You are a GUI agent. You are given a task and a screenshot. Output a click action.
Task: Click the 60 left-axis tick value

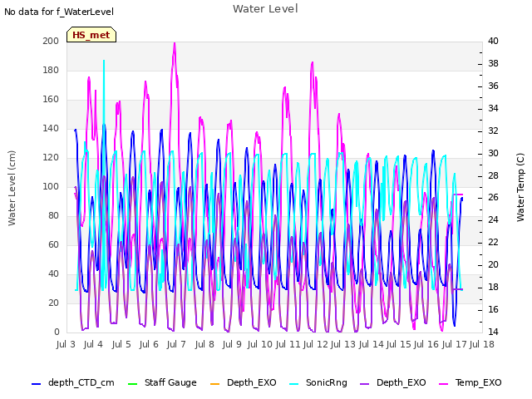click(53, 244)
